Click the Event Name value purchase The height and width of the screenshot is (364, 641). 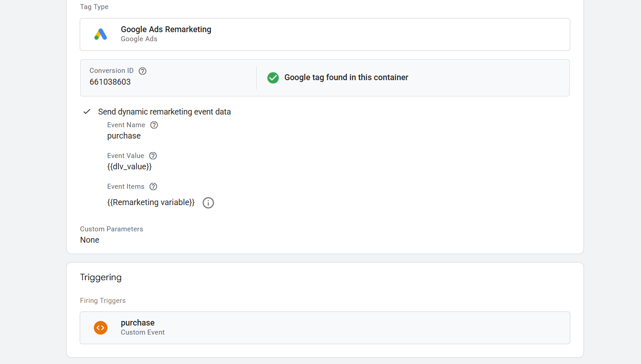click(124, 136)
